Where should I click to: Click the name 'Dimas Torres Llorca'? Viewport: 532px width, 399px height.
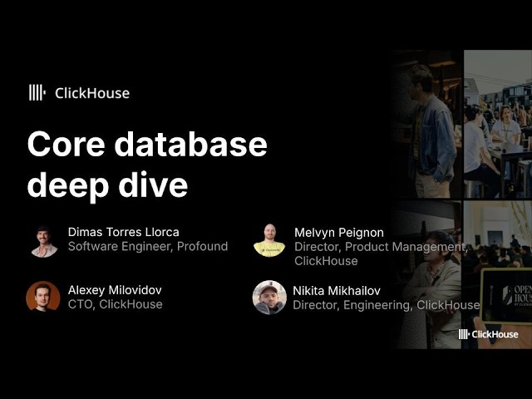124,232
